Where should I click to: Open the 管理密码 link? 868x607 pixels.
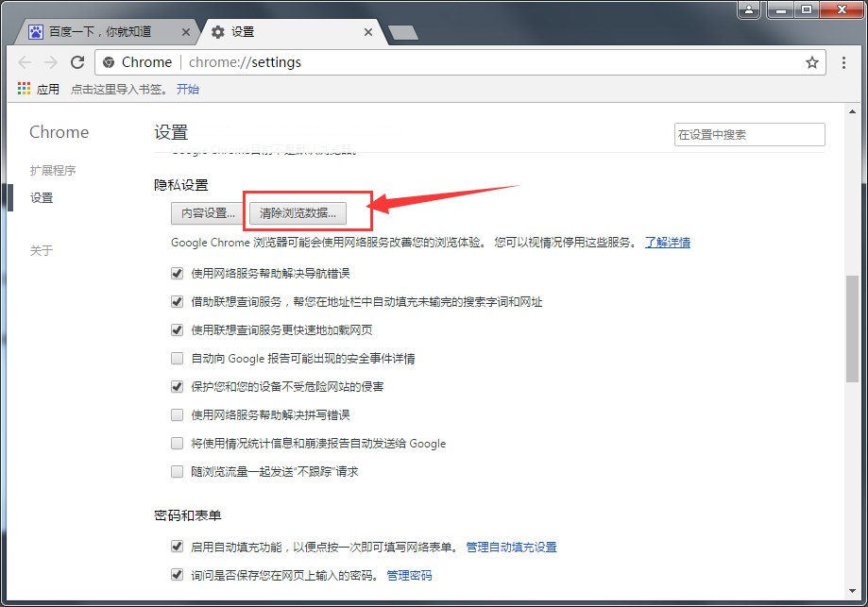tap(409, 575)
